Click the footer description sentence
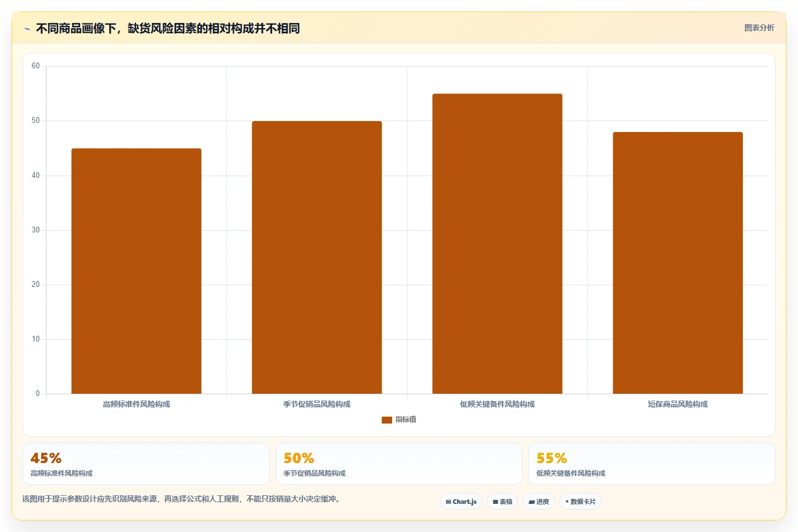The height and width of the screenshot is (532, 798). pos(181,499)
